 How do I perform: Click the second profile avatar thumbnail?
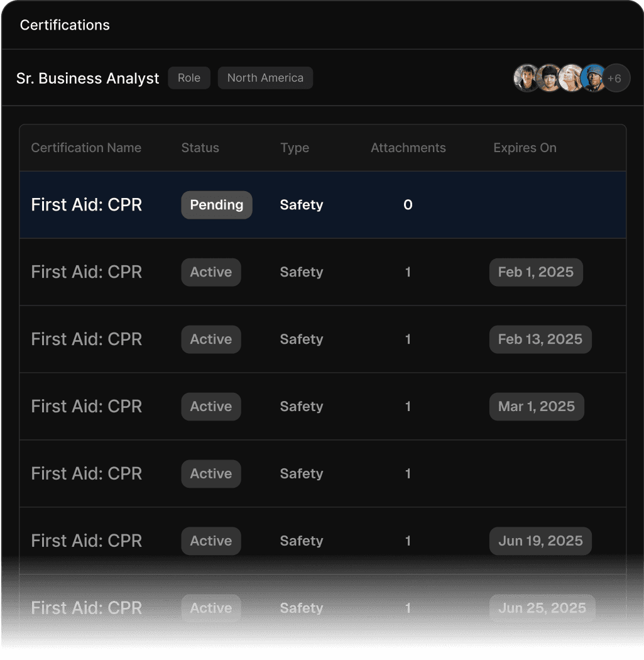point(548,77)
